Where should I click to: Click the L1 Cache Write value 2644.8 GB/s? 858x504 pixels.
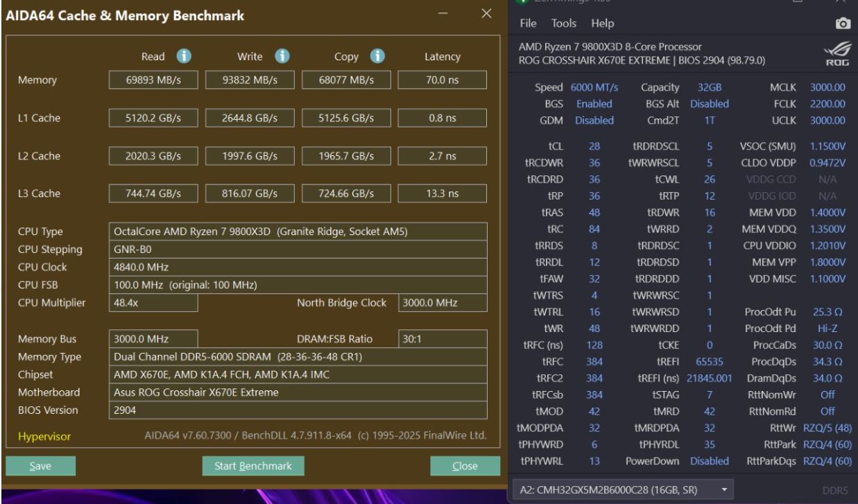click(248, 119)
